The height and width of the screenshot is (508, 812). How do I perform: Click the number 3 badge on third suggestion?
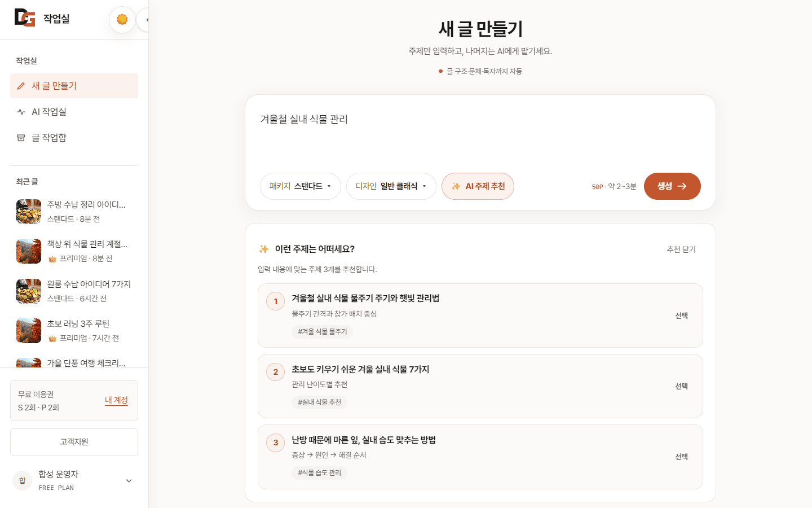(x=275, y=443)
